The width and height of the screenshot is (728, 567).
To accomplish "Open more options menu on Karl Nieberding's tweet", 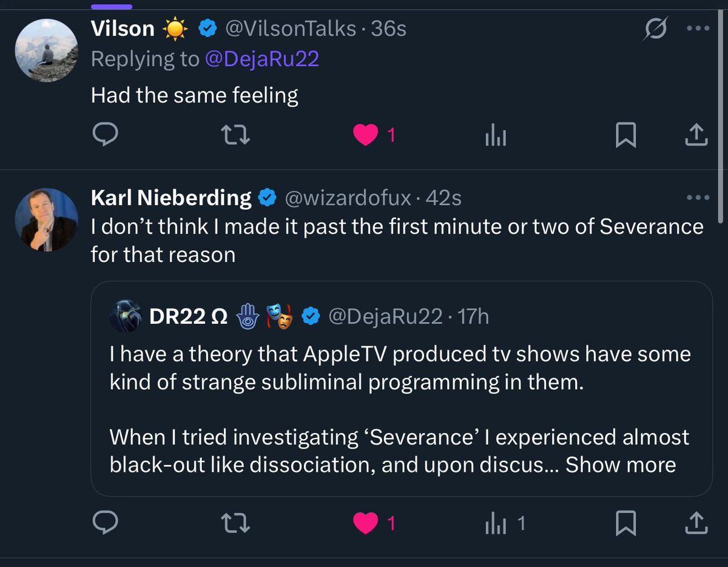I will [x=697, y=198].
